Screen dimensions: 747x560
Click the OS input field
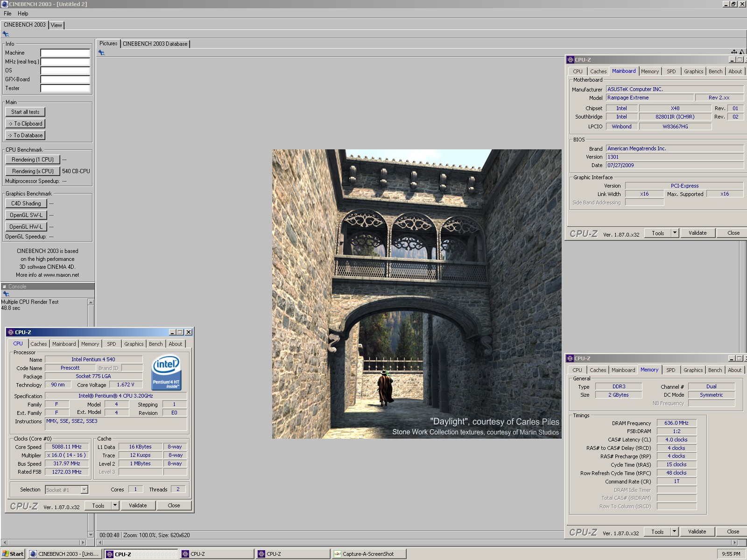(x=65, y=70)
